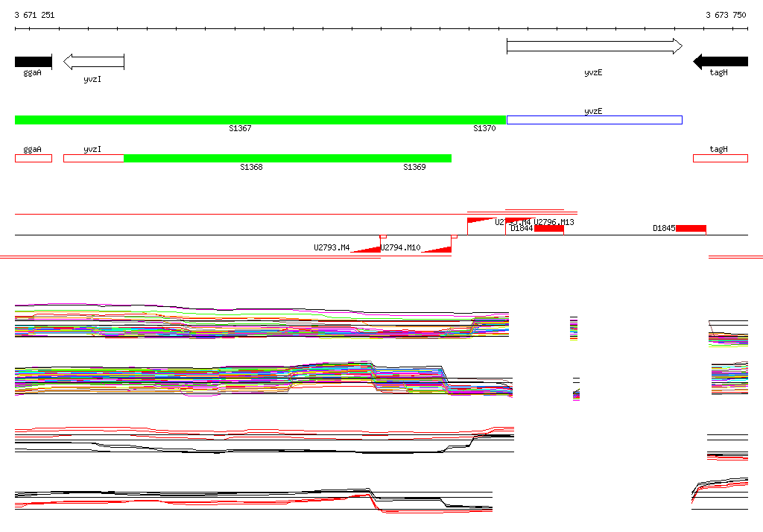Select the white yvzI gene arrow

(x=94, y=62)
